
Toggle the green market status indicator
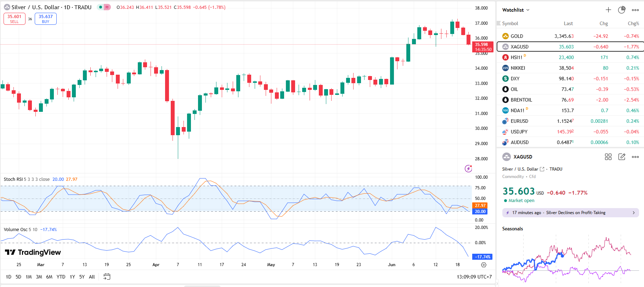(101, 7)
